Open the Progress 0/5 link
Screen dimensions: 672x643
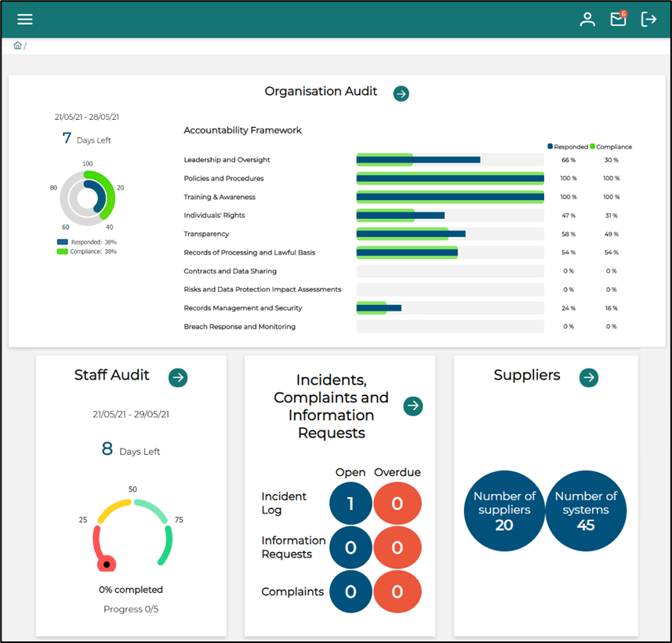point(130,608)
